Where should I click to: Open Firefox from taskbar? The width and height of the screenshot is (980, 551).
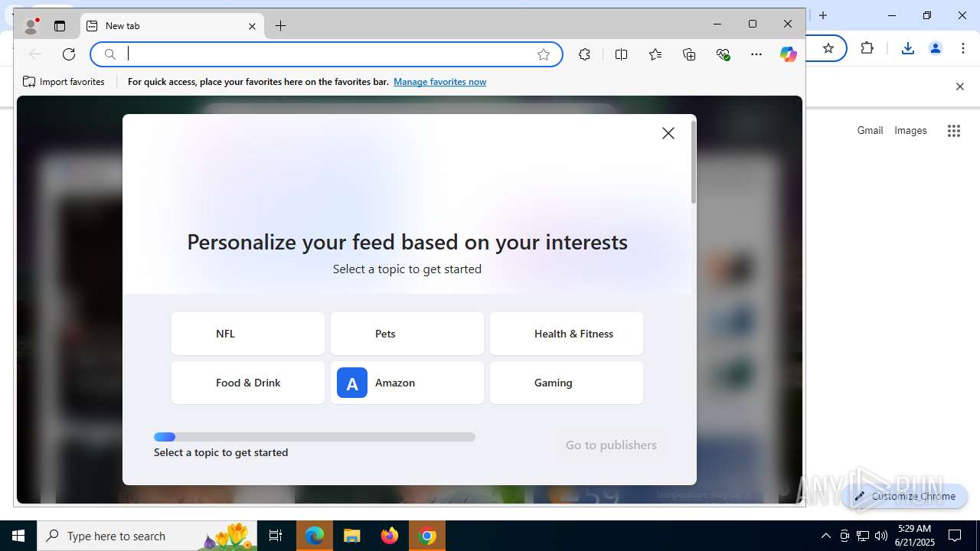click(390, 536)
